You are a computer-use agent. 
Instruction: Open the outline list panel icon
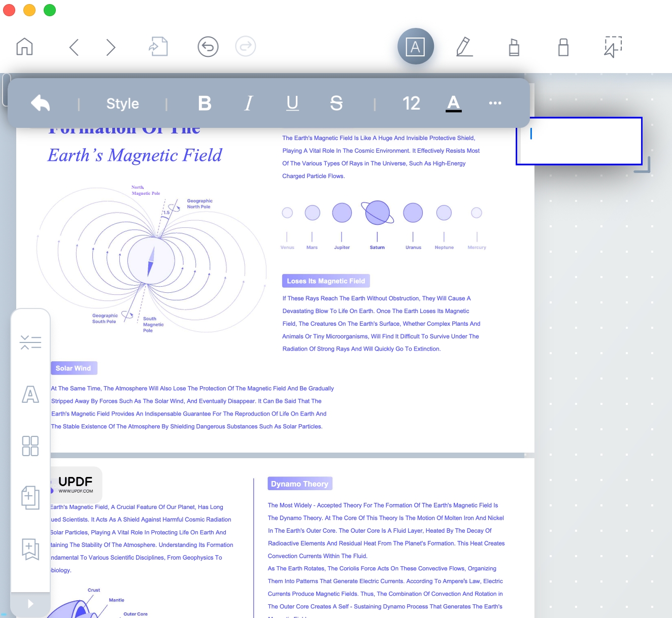30,342
